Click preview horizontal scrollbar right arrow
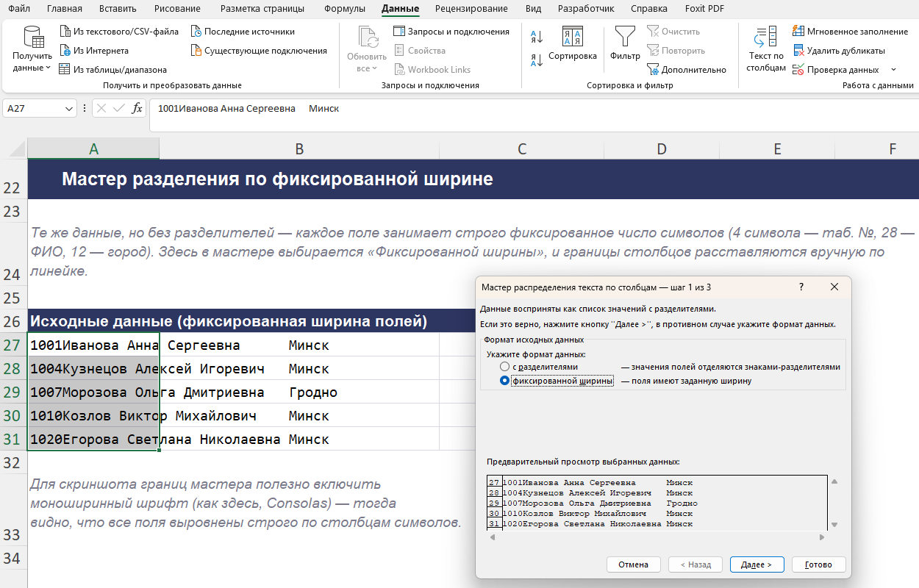The image size is (919, 588). tap(822, 537)
